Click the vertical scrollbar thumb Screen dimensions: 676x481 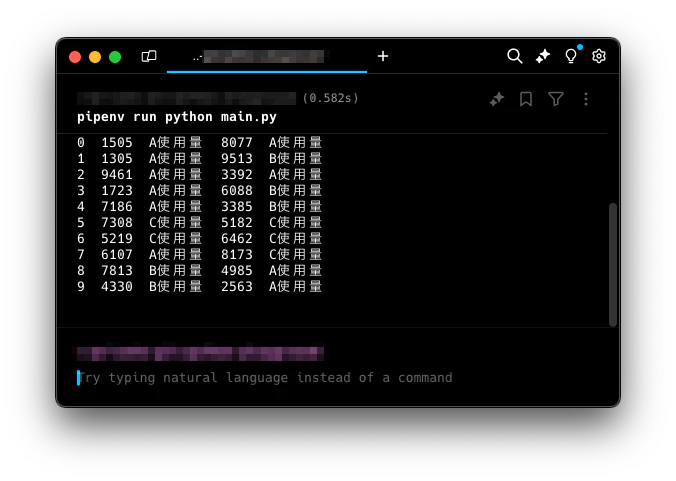click(x=613, y=265)
